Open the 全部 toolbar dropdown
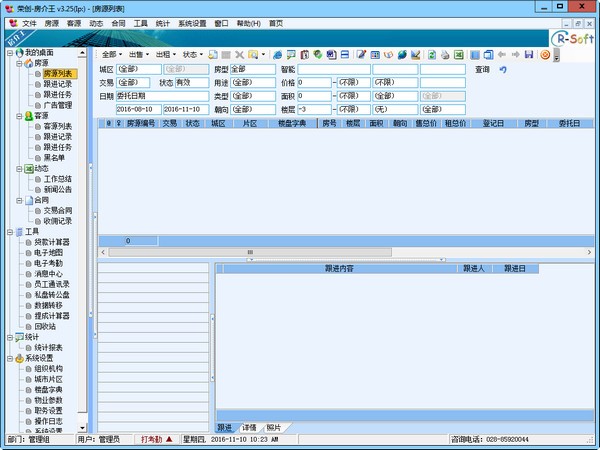The width and height of the screenshot is (600, 450). click(x=111, y=53)
